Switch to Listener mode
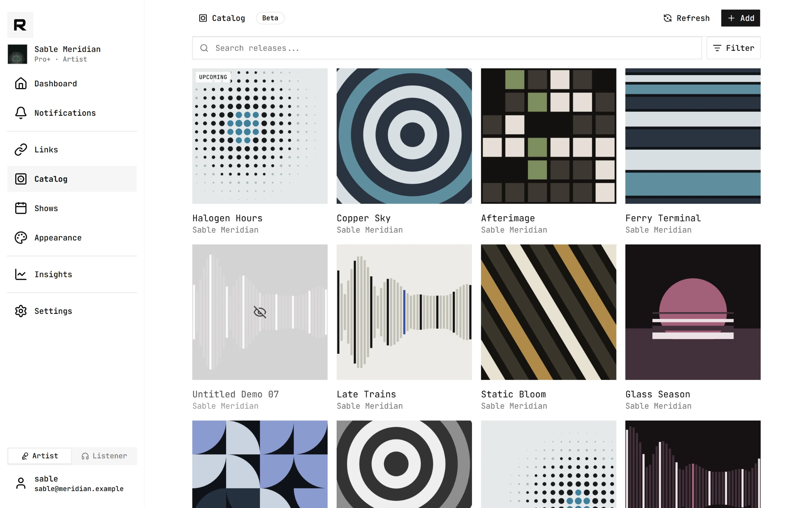The width and height of the screenshot is (812, 508). 104,456
